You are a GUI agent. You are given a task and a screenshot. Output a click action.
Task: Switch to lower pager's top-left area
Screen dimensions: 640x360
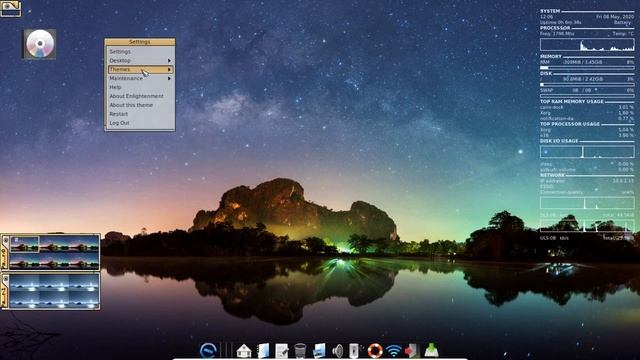[x=24, y=282]
